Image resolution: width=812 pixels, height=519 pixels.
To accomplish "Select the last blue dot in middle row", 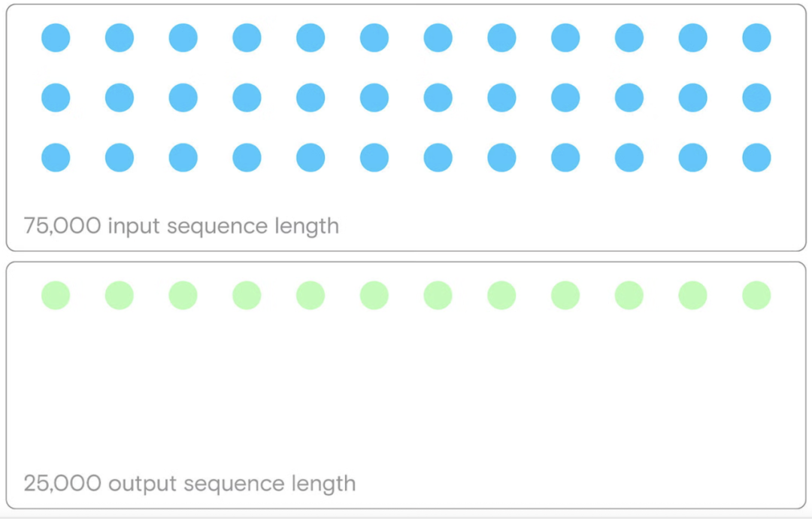I will (x=756, y=98).
